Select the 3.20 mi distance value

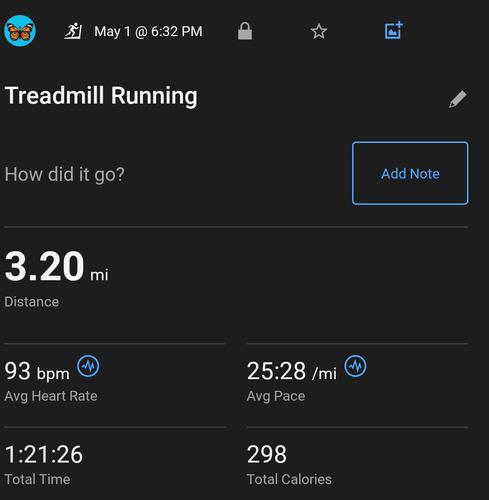point(56,267)
